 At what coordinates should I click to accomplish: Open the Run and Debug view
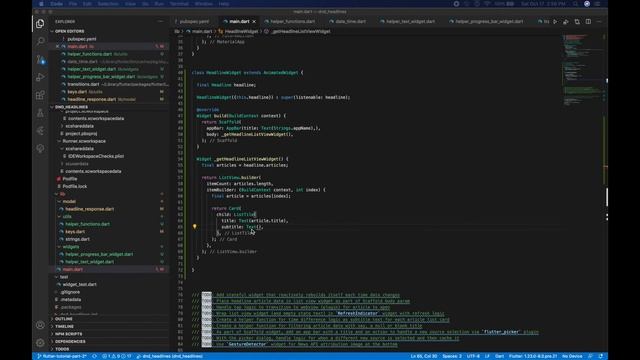click(x=40, y=77)
